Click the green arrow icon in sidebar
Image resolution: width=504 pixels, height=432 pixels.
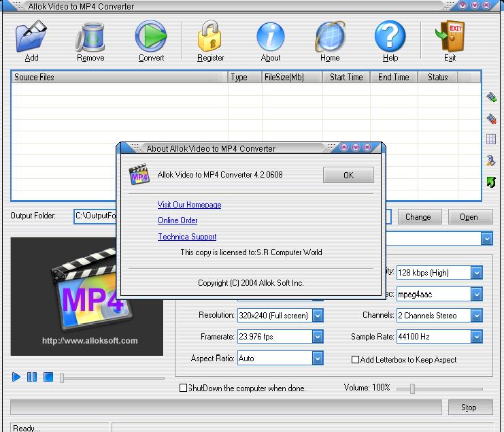491,182
